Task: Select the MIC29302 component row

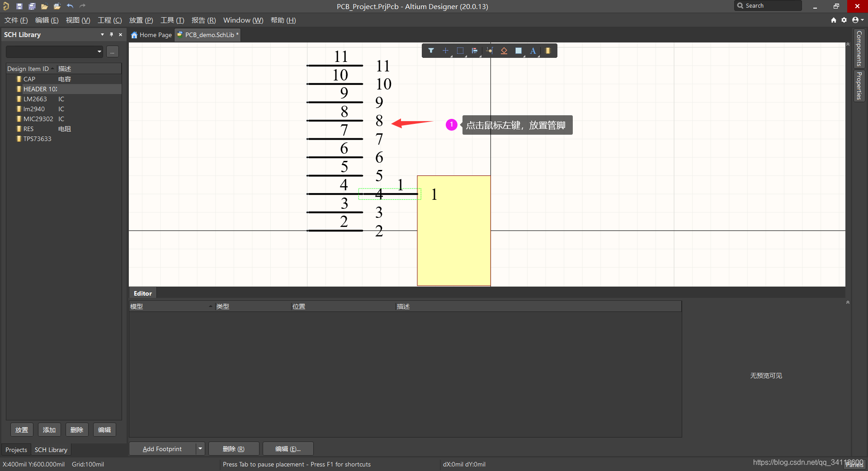Action: (64, 119)
